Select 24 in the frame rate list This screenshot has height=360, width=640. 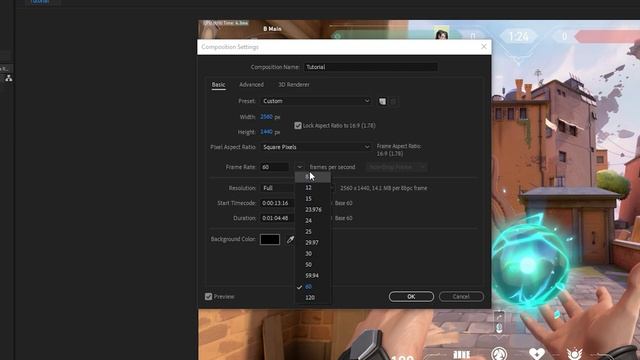coord(313,221)
